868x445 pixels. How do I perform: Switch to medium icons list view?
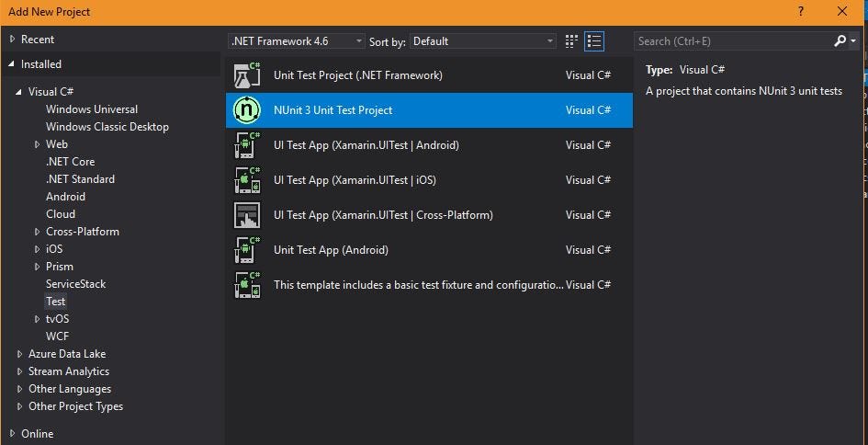594,41
